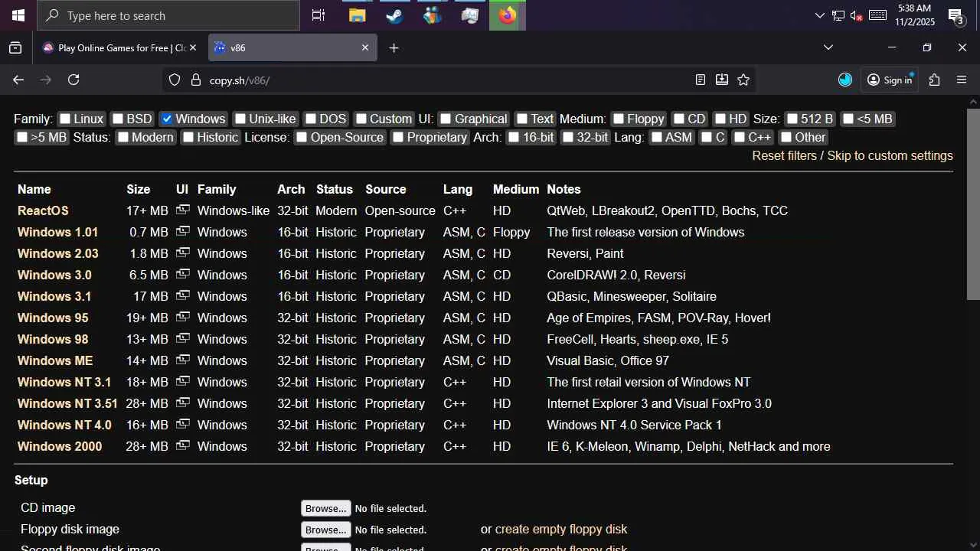
Task: Open the new tab with the plus
Action: pos(394,47)
